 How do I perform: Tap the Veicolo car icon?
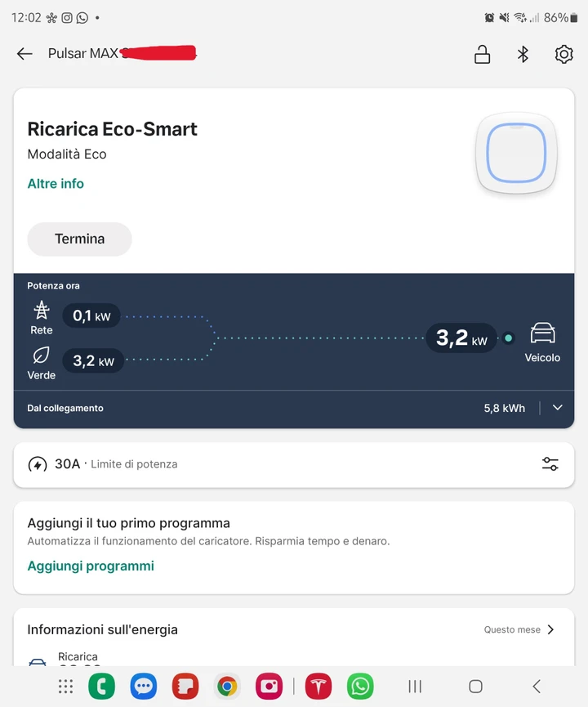(x=542, y=333)
